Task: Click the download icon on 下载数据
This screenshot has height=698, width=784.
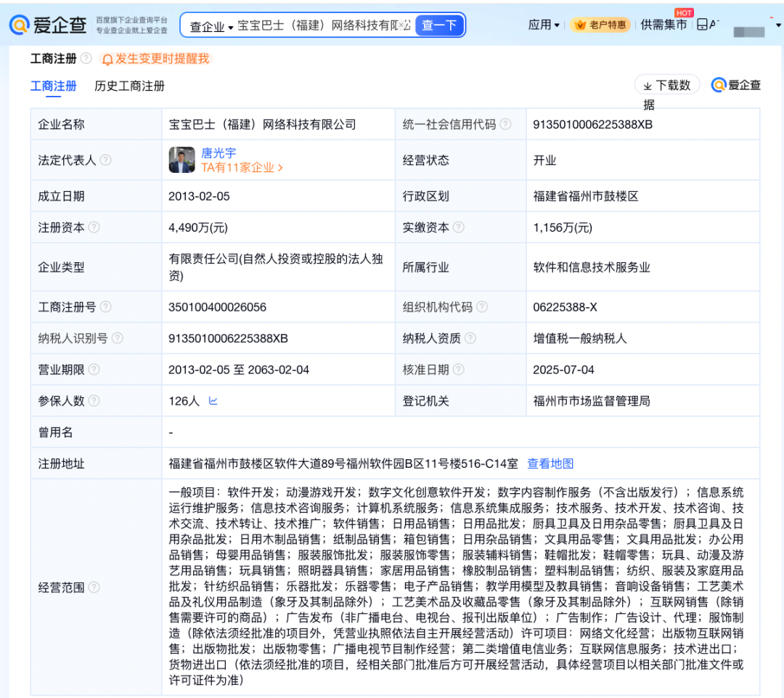Action: click(648, 84)
